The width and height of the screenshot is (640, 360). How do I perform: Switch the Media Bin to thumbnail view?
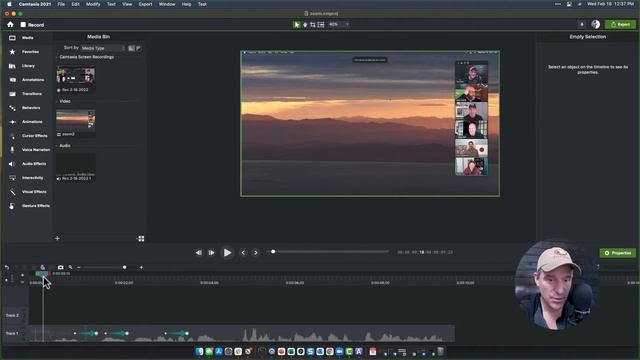pos(131,48)
